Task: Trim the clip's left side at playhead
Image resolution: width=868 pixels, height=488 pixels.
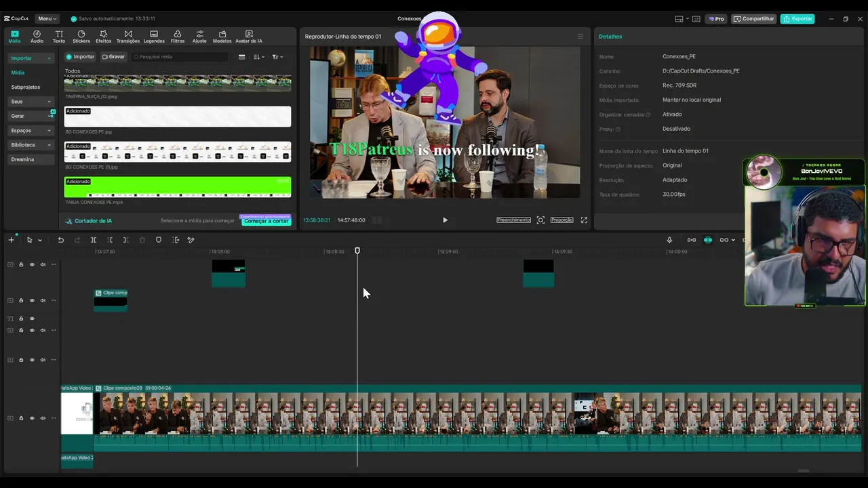Action: click(110, 240)
